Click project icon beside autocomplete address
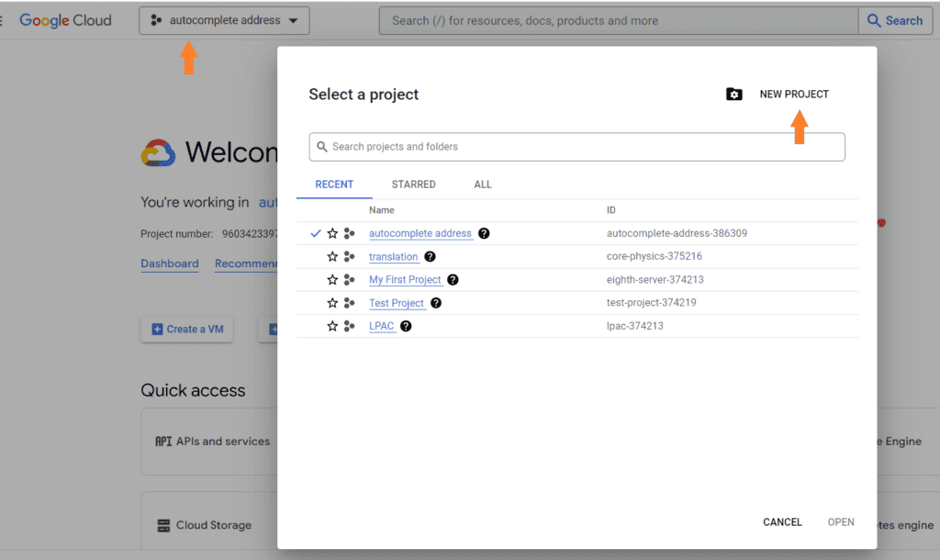 click(x=349, y=233)
